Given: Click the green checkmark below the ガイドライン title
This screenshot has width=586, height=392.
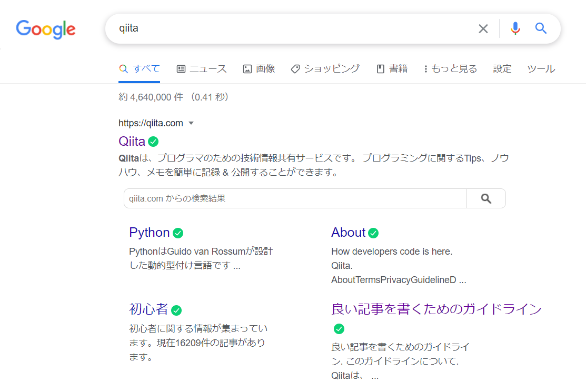Looking at the screenshot, I should (339, 328).
